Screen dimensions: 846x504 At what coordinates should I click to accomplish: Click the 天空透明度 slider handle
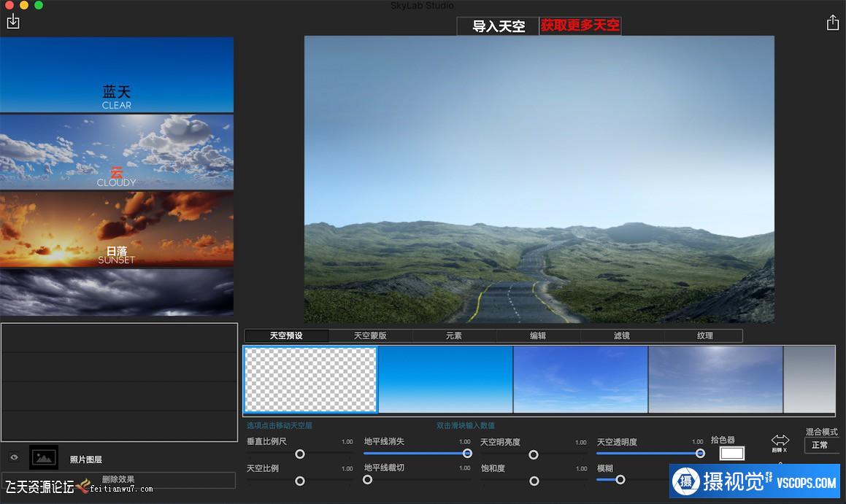click(700, 454)
